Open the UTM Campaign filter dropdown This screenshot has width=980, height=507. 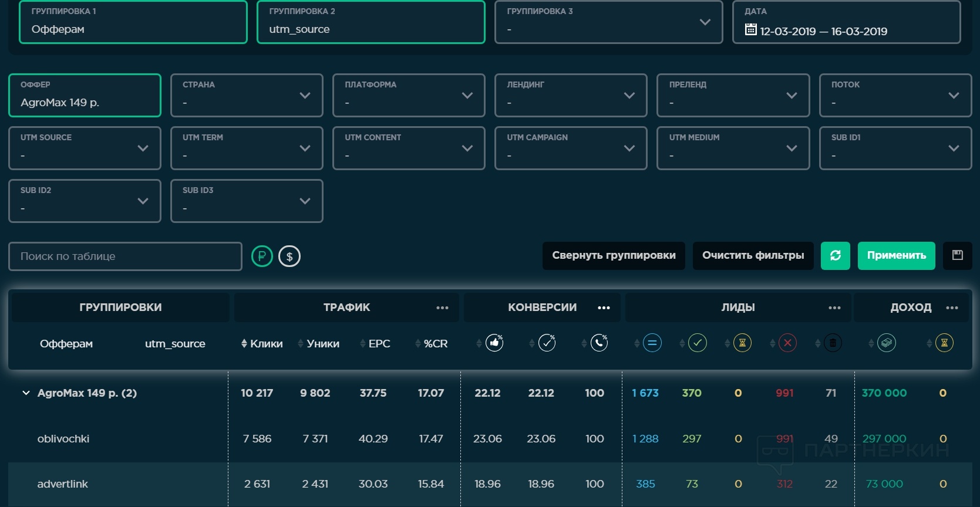click(x=571, y=148)
